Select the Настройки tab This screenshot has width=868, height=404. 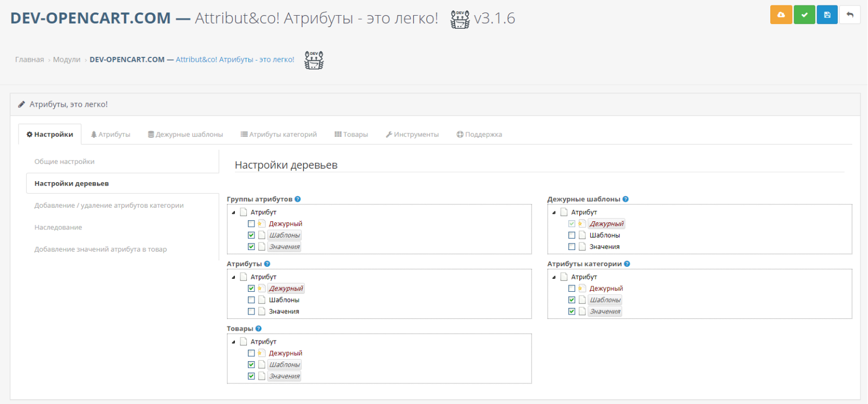click(x=50, y=134)
